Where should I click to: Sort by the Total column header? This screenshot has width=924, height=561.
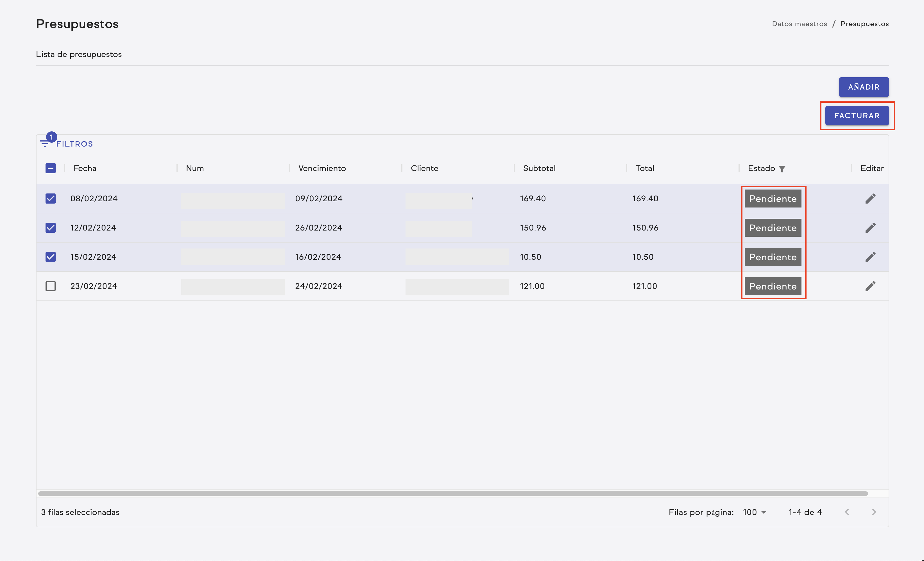[x=645, y=168]
